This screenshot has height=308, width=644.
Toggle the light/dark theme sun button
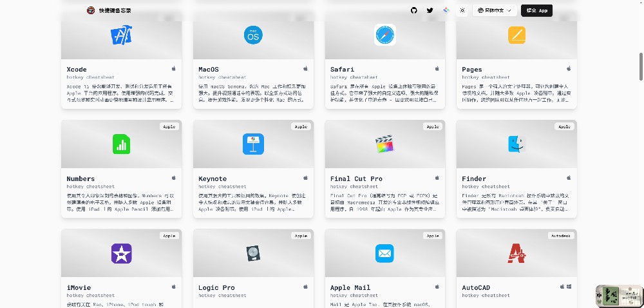tap(462, 10)
